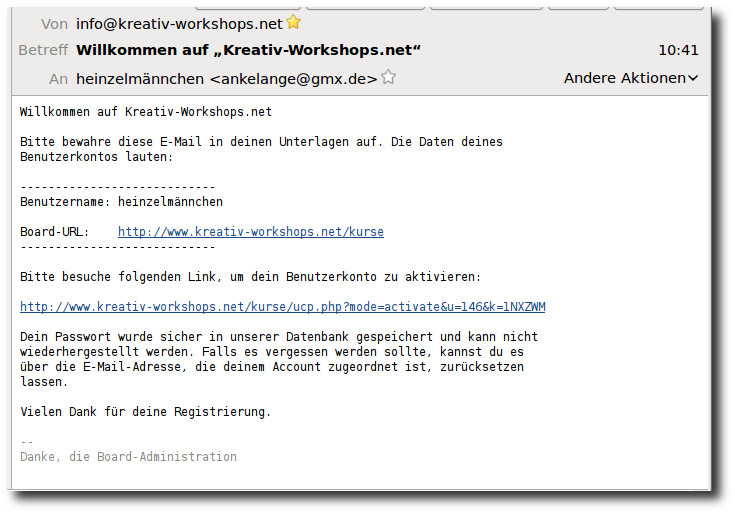This screenshot has height=514, width=735.
Task: Open the account activation link with ucp.php
Action: click(283, 307)
